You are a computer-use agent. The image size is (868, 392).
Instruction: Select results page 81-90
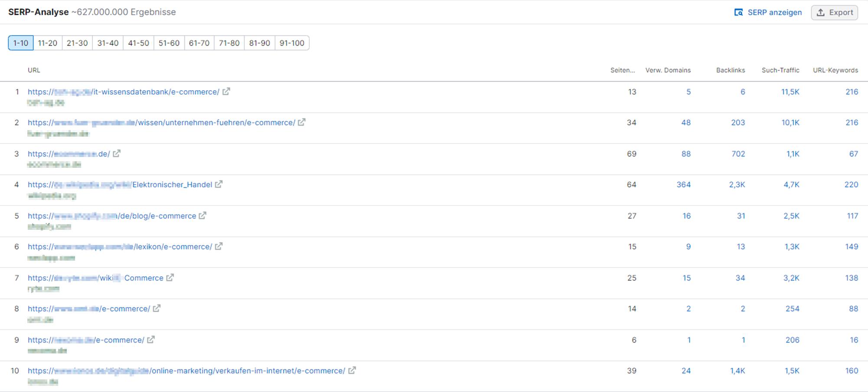tap(260, 43)
